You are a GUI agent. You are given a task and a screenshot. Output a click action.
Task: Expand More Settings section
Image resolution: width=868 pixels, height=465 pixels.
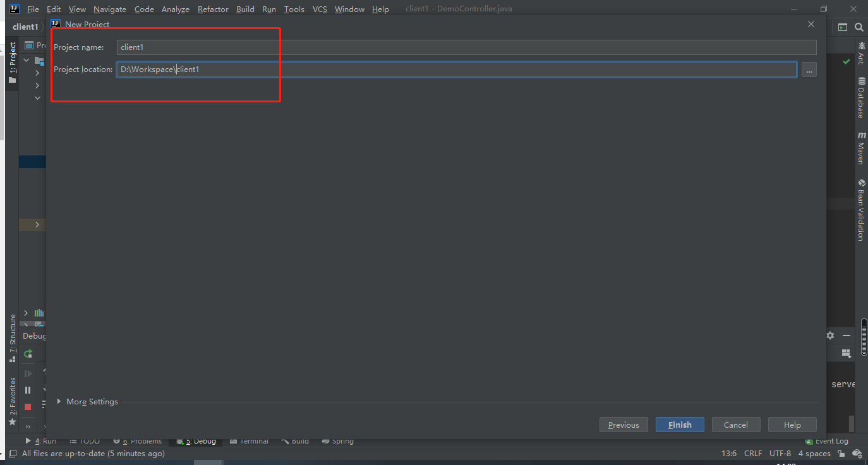click(87, 401)
